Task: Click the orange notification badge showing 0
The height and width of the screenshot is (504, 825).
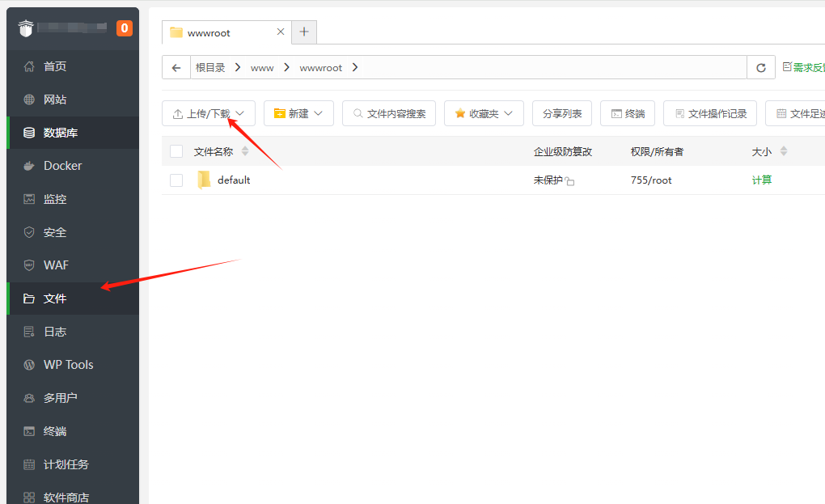Action: pyautogui.click(x=125, y=28)
